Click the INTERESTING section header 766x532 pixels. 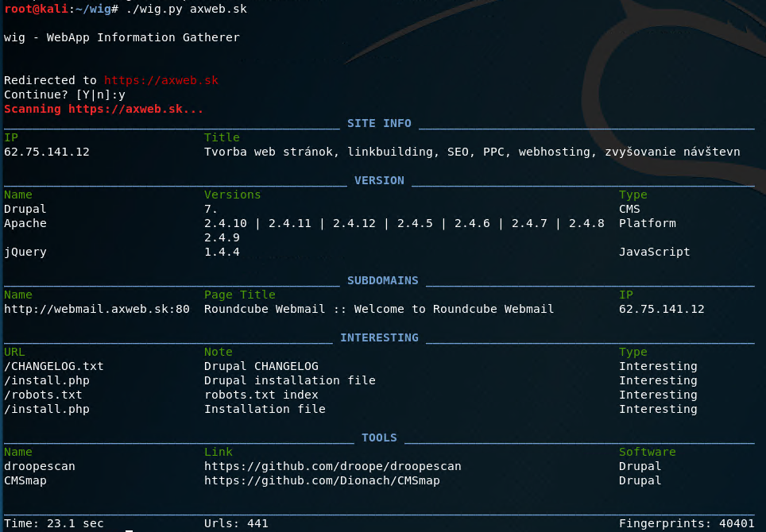tap(379, 337)
